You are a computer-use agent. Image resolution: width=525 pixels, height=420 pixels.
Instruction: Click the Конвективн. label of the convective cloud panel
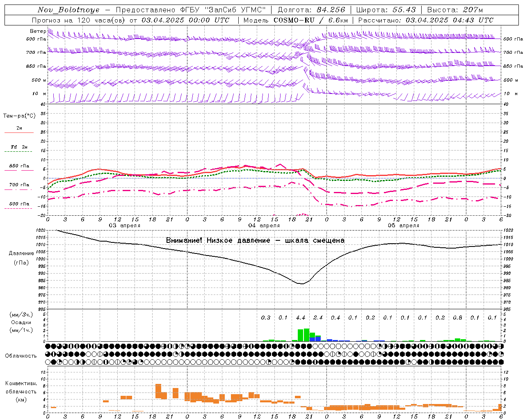click(21, 383)
